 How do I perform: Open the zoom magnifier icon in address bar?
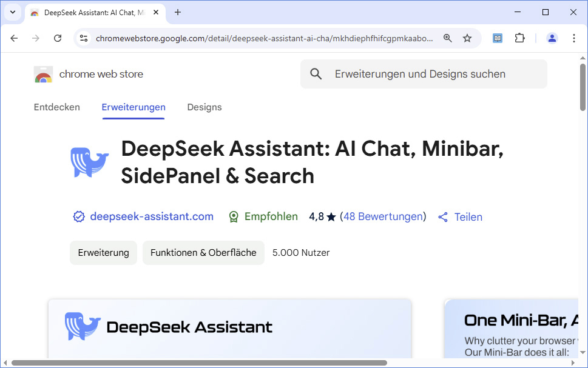coord(447,38)
